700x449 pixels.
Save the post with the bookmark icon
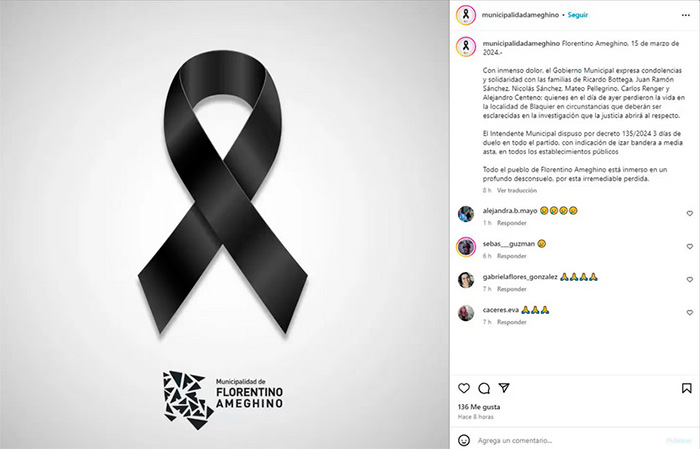coord(686,388)
